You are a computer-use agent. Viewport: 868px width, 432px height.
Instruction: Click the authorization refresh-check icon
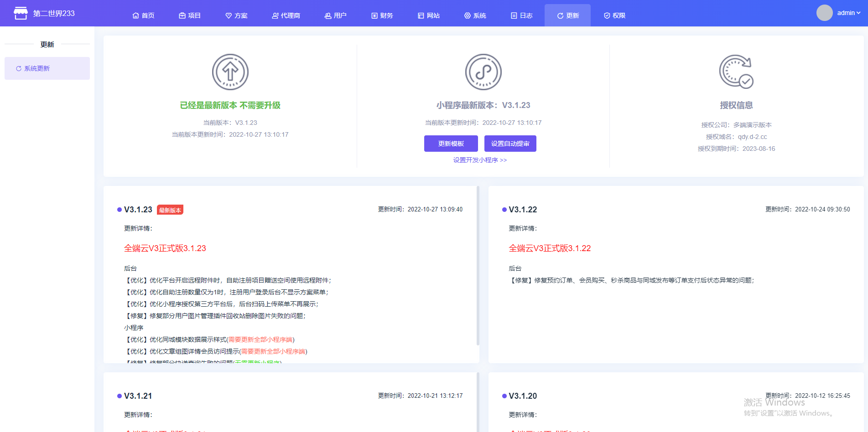[x=736, y=72]
